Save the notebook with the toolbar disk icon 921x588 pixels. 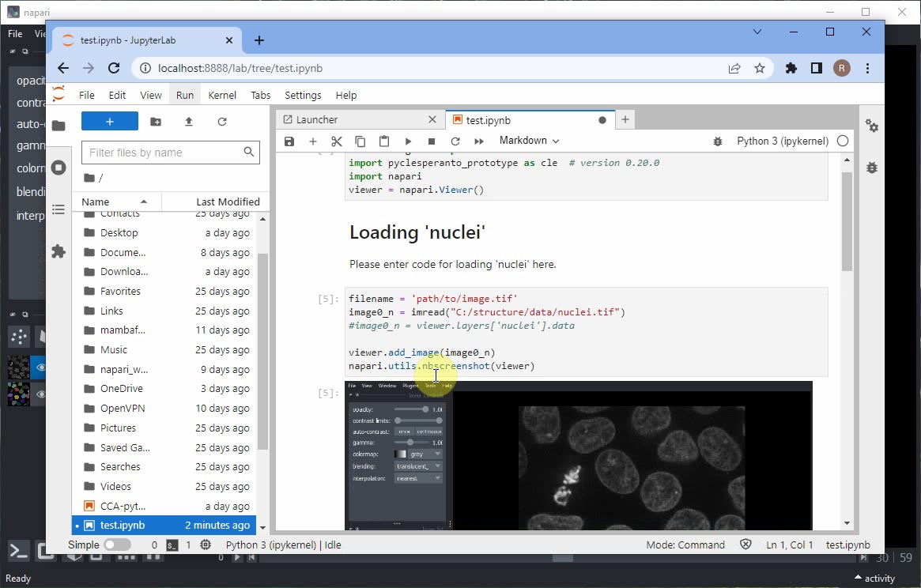pyautogui.click(x=289, y=141)
